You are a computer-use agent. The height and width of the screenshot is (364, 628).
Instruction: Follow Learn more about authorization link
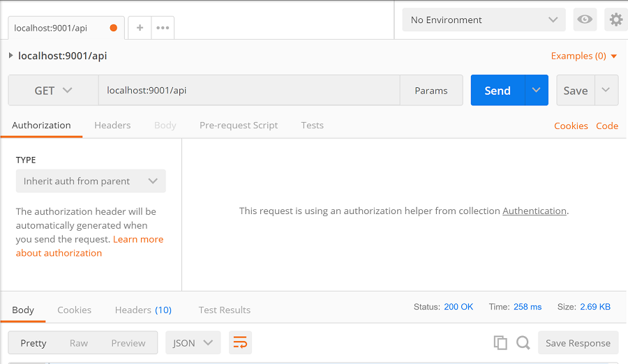[x=90, y=246]
